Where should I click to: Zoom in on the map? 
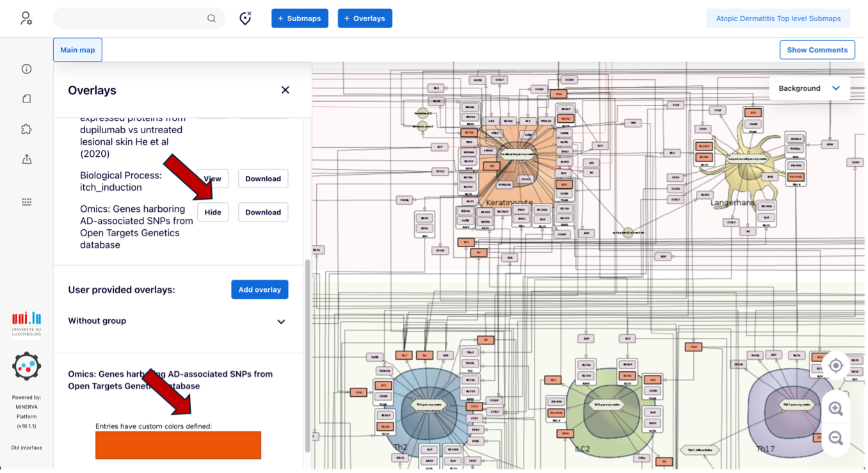tap(835, 408)
